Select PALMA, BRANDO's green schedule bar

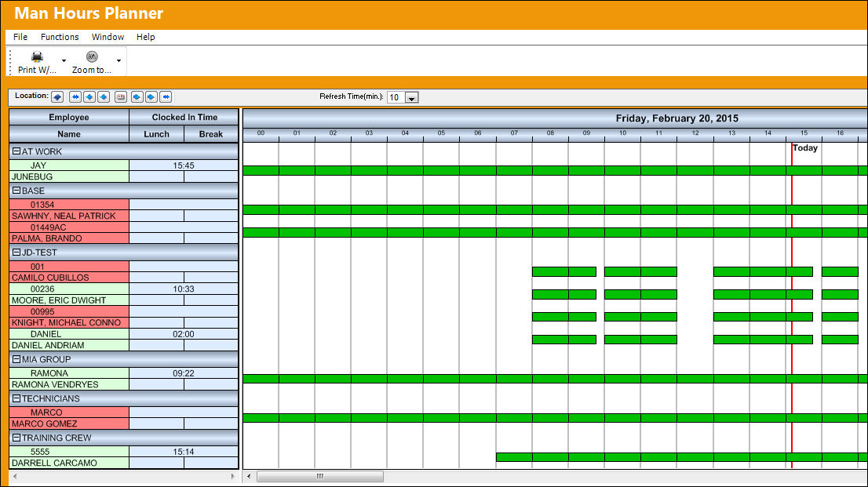coord(555,233)
